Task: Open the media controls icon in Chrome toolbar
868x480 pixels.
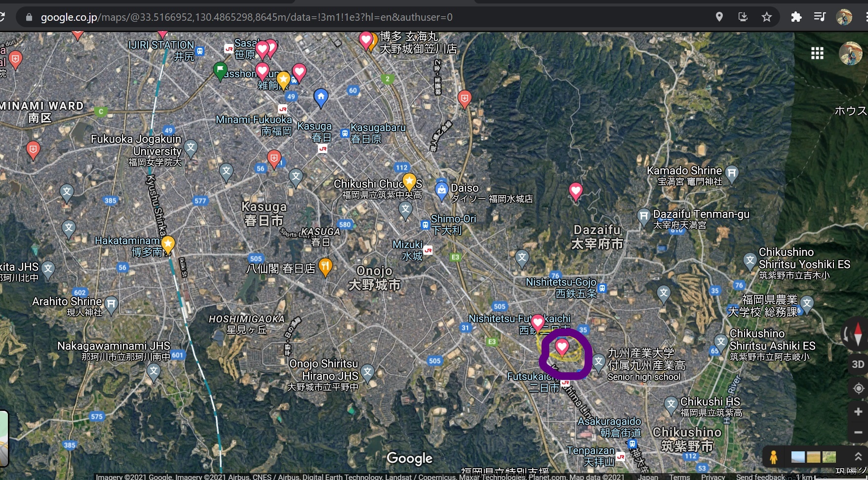Action: click(820, 17)
